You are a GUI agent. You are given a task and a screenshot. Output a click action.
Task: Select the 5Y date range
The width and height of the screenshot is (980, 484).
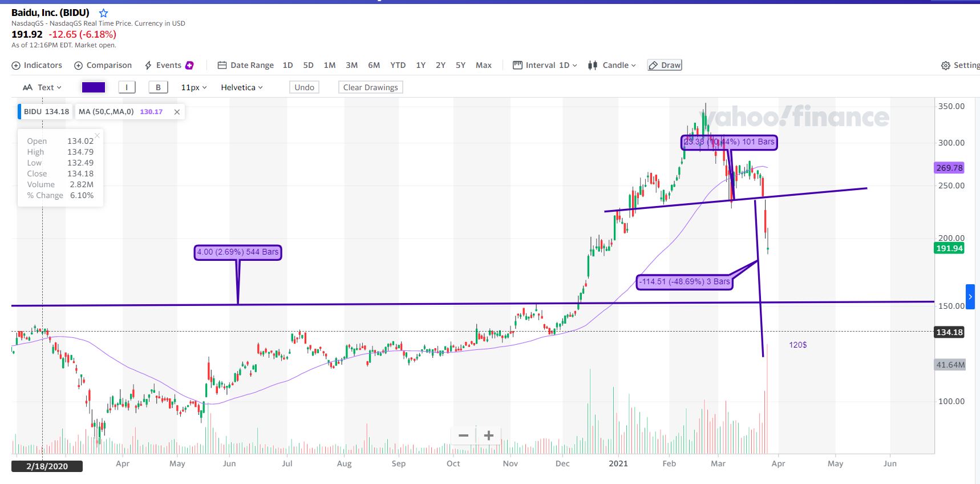pos(461,65)
